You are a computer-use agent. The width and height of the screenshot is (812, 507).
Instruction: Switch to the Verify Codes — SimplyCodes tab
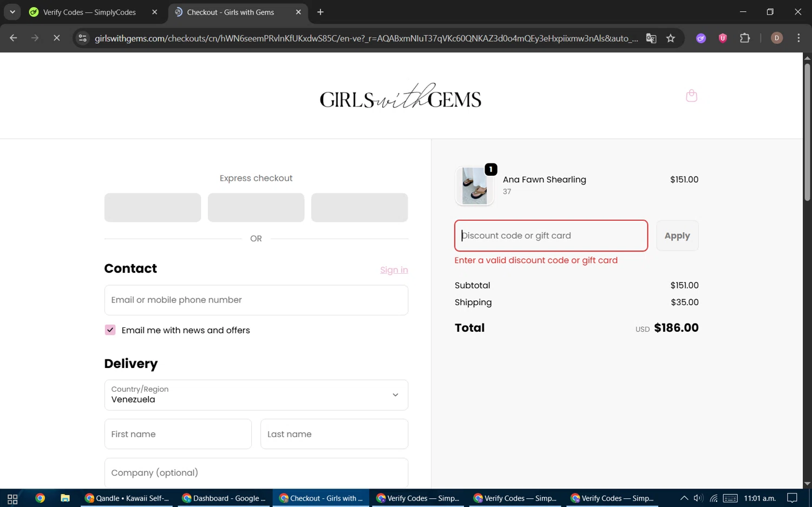(x=90, y=12)
